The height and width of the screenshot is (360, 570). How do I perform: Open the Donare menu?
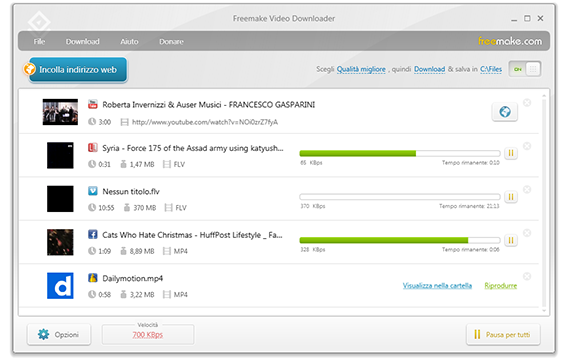[x=171, y=41]
